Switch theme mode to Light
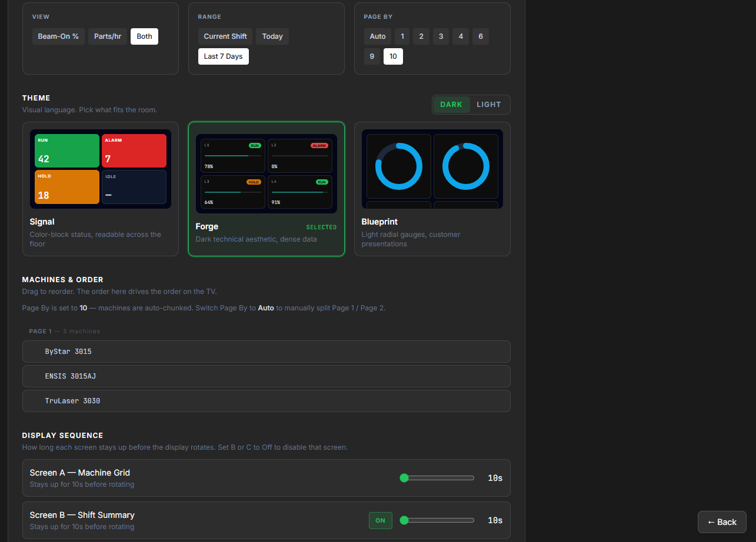This screenshot has width=756, height=542. (x=489, y=105)
